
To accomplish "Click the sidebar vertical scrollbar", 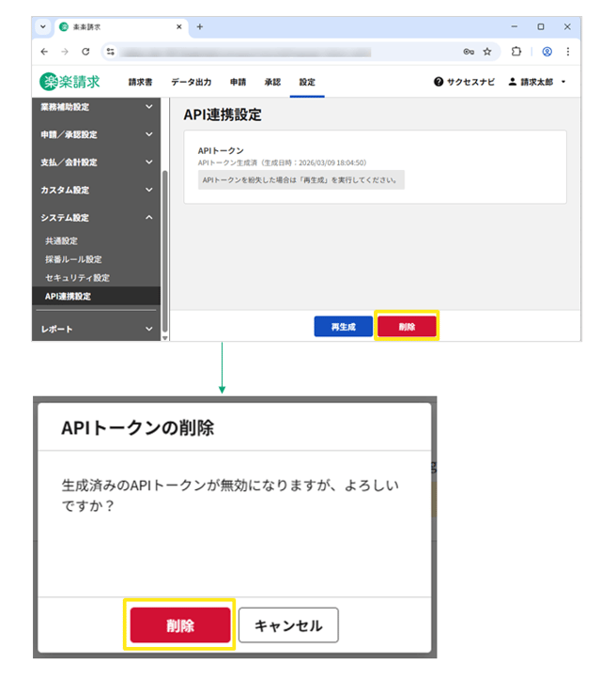I will pos(165,251).
